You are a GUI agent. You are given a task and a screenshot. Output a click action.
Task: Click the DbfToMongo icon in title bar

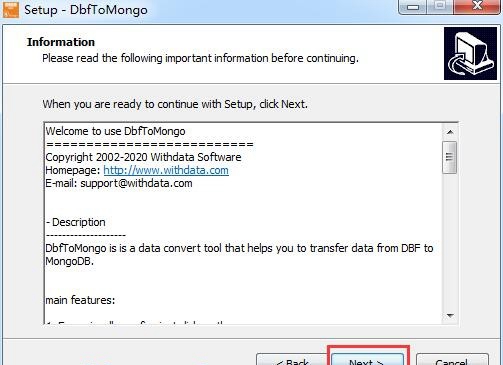click(x=11, y=9)
